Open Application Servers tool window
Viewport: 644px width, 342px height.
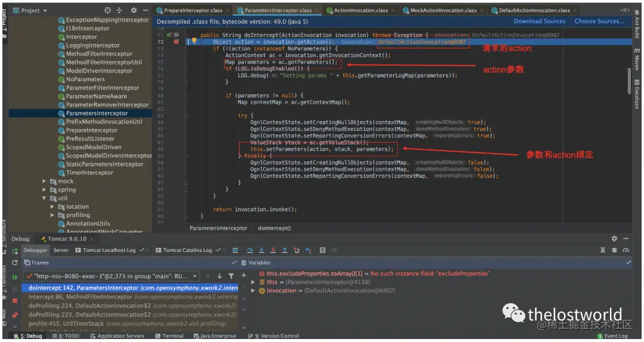click(117, 336)
